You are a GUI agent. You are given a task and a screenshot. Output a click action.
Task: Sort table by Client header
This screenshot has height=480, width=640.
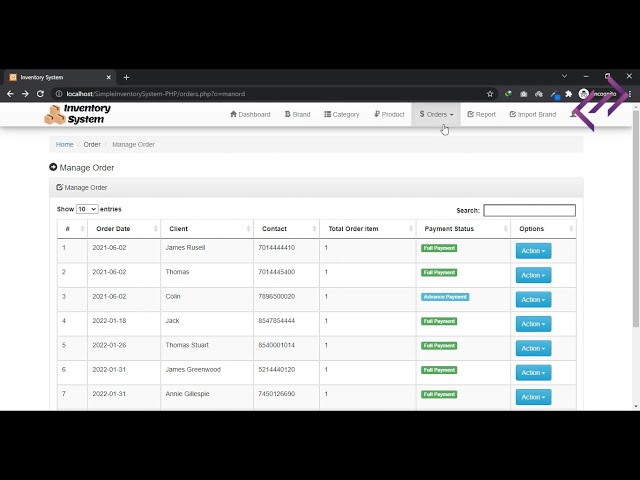coord(207,229)
